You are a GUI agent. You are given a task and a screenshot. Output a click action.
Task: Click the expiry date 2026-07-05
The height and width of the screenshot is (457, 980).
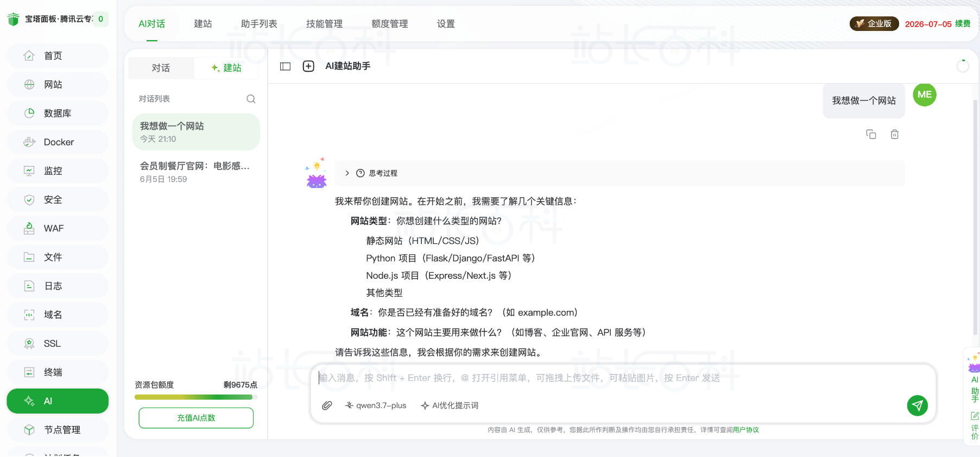(x=928, y=24)
